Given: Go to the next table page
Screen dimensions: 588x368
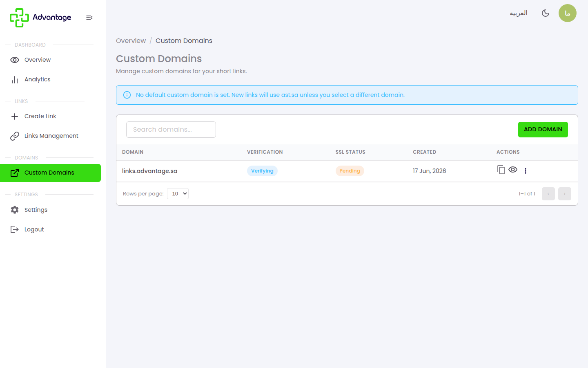Looking at the screenshot, I should click(x=565, y=194).
